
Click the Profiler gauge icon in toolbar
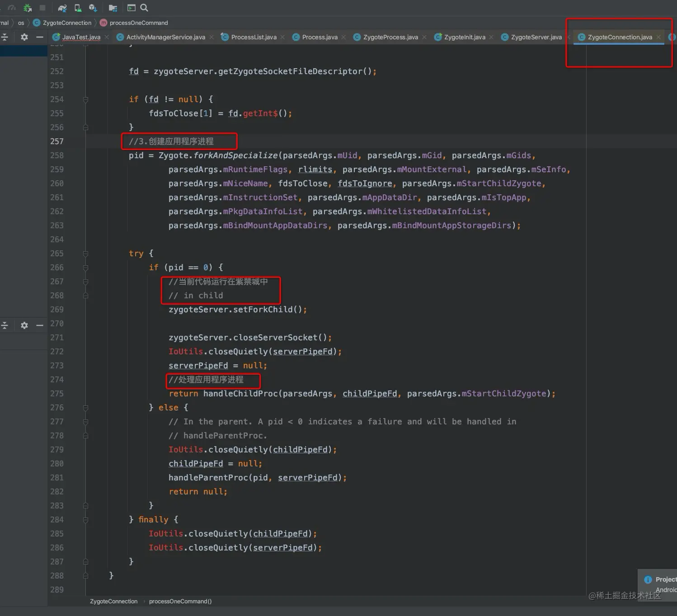coord(12,8)
